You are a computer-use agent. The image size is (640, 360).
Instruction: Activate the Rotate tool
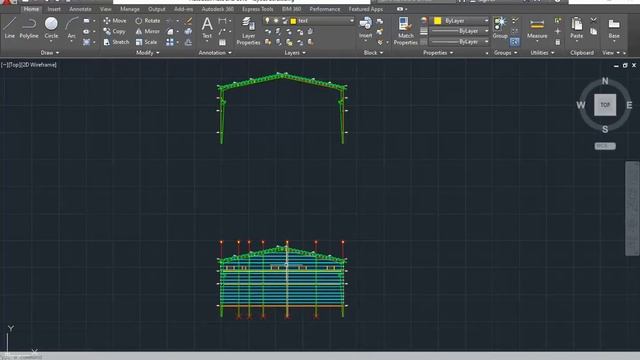click(148, 20)
